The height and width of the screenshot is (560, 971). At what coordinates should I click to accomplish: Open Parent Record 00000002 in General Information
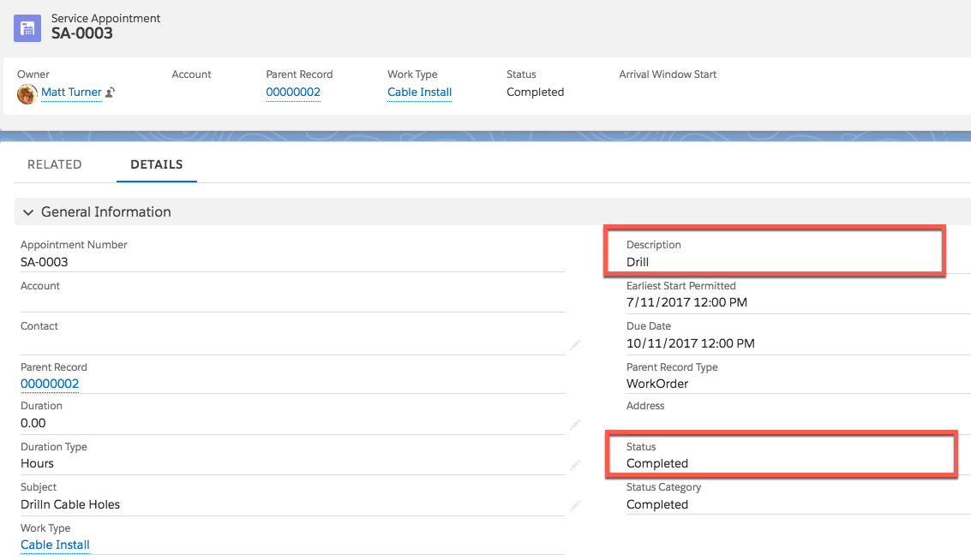(x=50, y=384)
